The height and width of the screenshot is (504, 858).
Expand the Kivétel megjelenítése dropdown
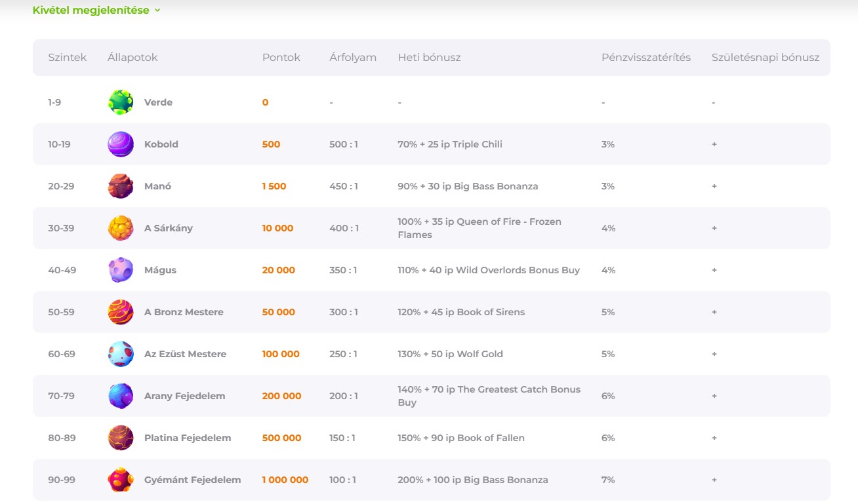pos(96,10)
